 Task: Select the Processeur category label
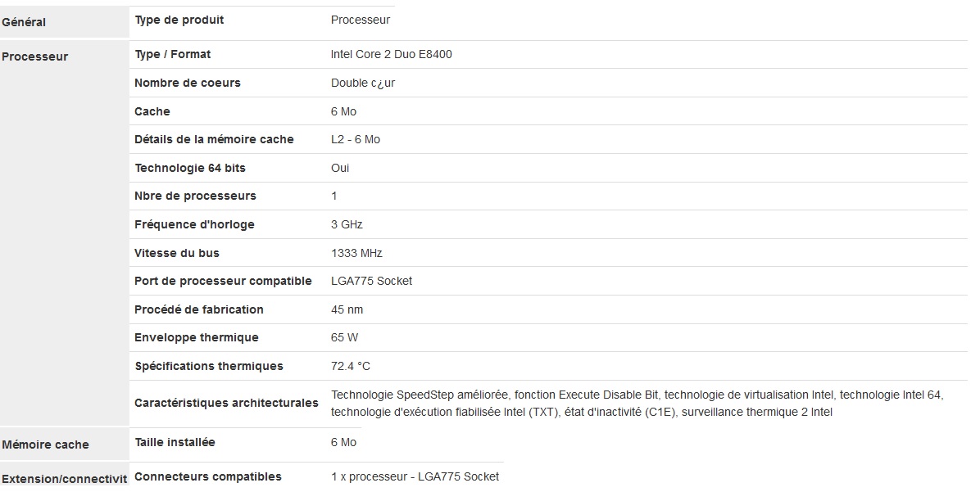[x=35, y=57]
